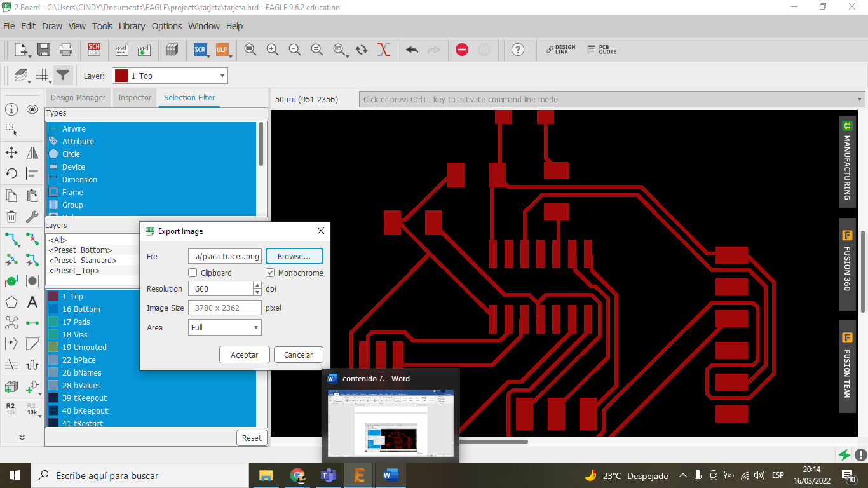Switch to the Design Manager tab
868x488 pixels.
pyautogui.click(x=78, y=98)
